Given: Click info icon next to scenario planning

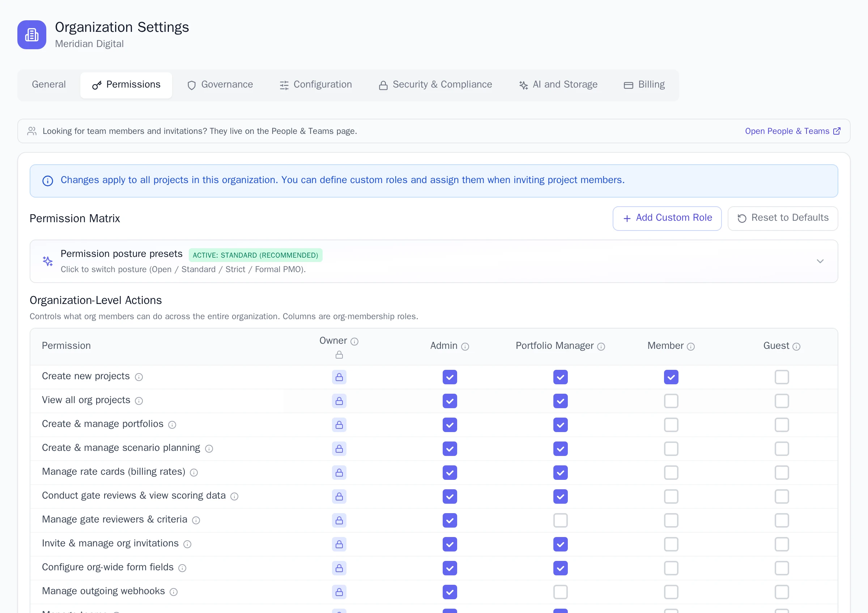Looking at the screenshot, I should (209, 448).
